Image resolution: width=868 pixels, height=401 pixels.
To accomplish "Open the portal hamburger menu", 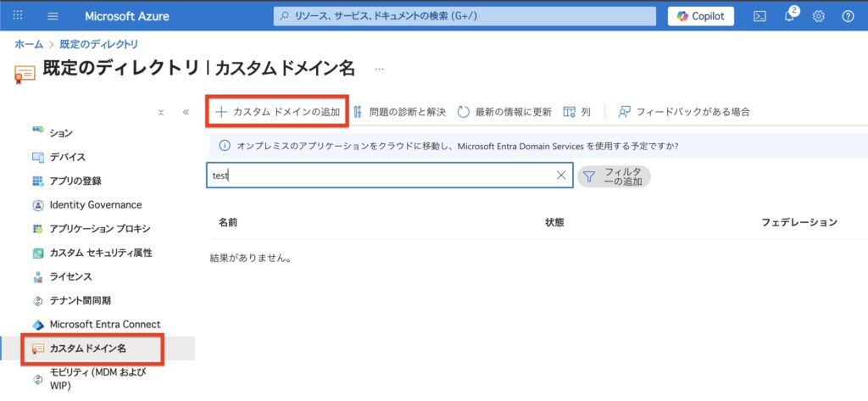I will click(53, 16).
